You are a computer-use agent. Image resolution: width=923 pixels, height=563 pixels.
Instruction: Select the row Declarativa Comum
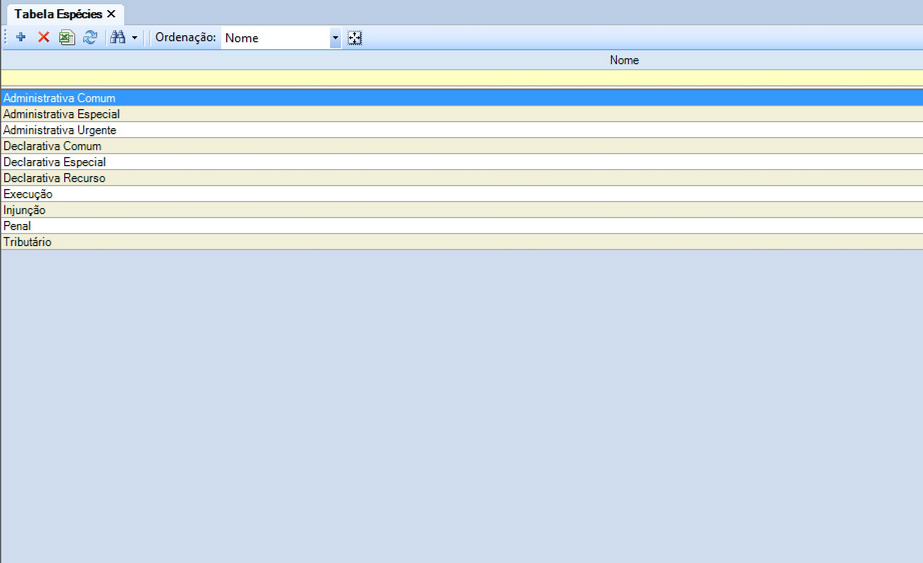pos(462,146)
